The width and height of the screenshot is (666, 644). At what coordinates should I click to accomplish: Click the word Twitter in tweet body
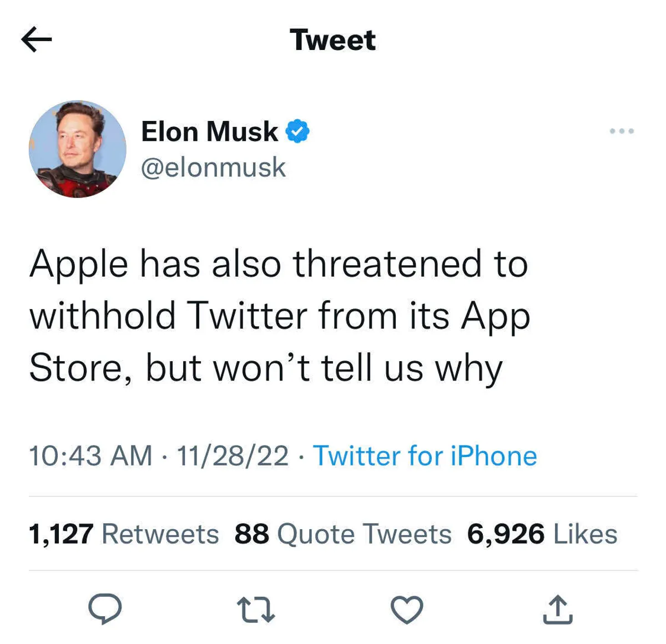(248, 316)
